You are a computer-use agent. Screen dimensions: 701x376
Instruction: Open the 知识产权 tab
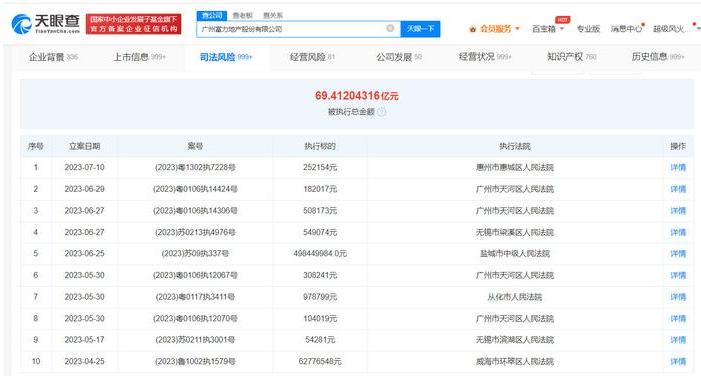[572, 57]
